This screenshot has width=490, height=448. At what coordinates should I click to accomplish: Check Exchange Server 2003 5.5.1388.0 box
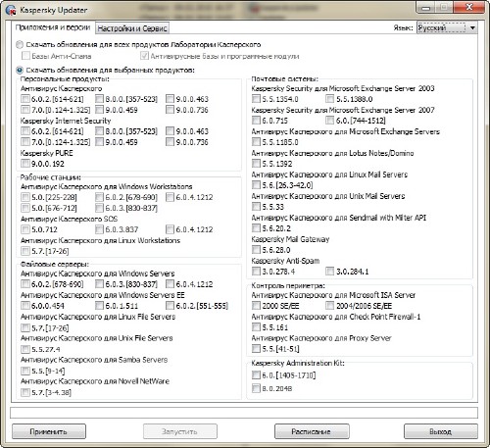click(x=330, y=99)
